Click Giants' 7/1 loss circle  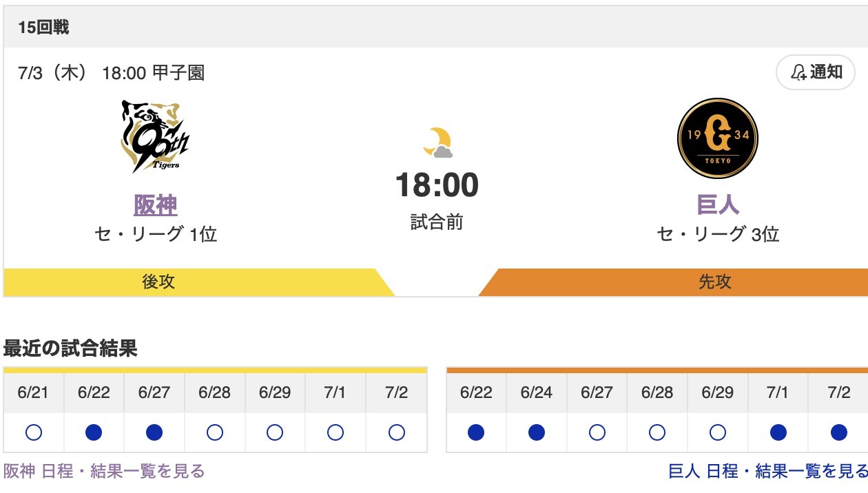tap(778, 432)
